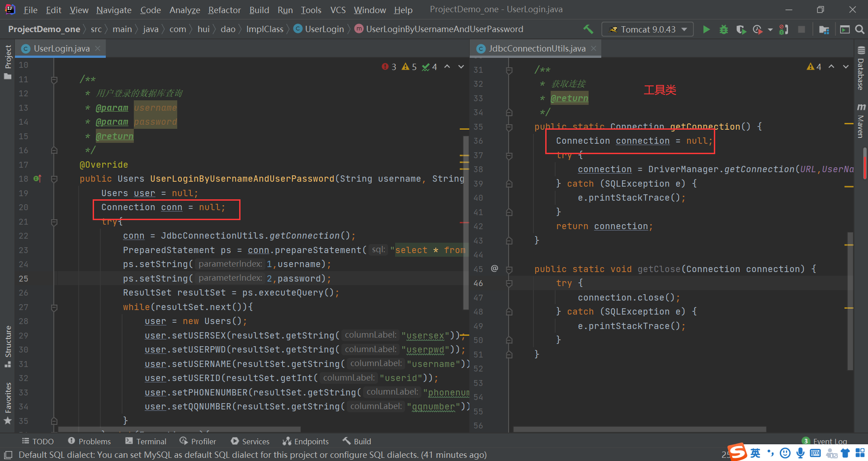This screenshot has height=461, width=868.
Task: Collapse getClose method fold at line 45
Action: (509, 269)
